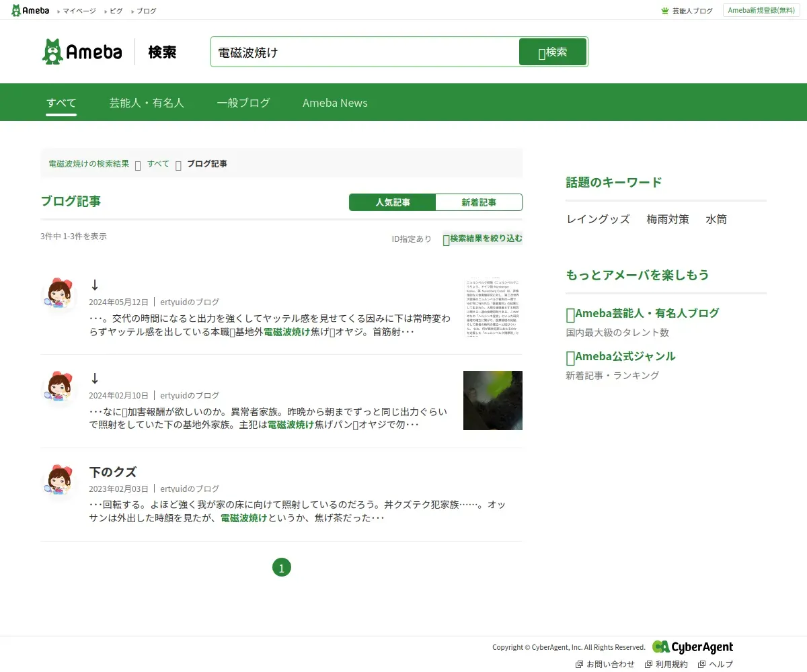Switch to the 一般ブログ tab
Screen dimensions: 807x672
[243, 103]
